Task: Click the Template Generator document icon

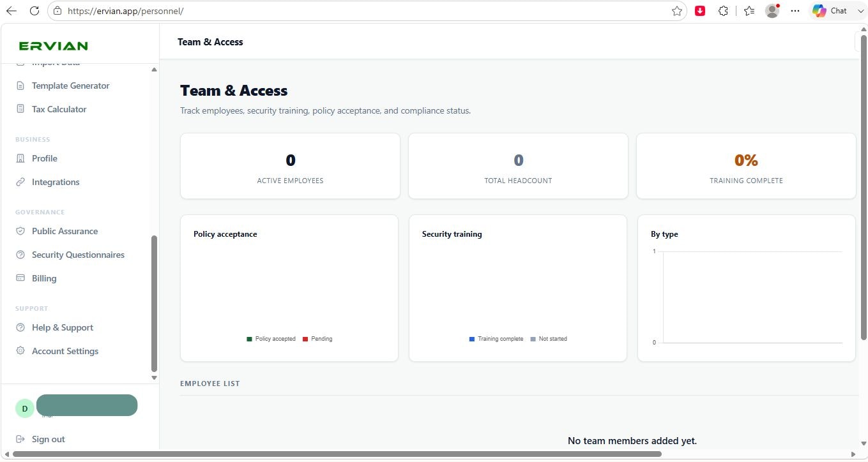Action: [x=20, y=86]
